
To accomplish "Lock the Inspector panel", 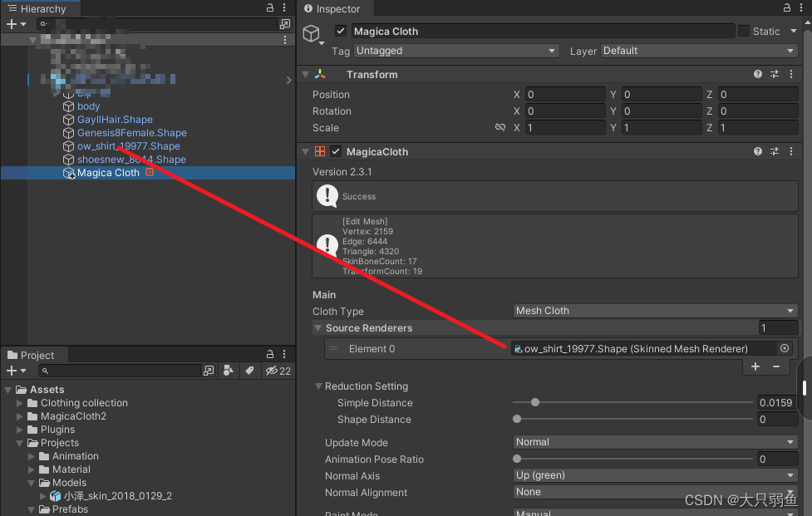I will pyautogui.click(x=786, y=7).
